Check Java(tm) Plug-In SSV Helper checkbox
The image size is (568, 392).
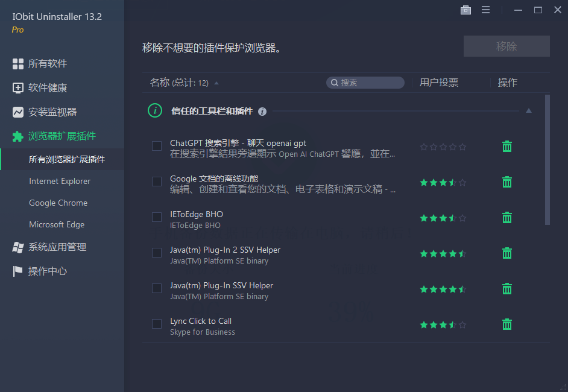coord(157,288)
